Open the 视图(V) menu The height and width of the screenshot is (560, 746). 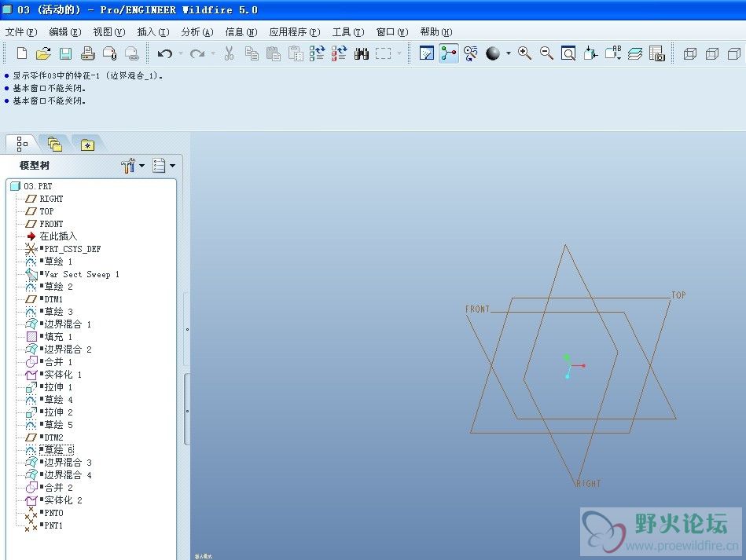click(109, 32)
